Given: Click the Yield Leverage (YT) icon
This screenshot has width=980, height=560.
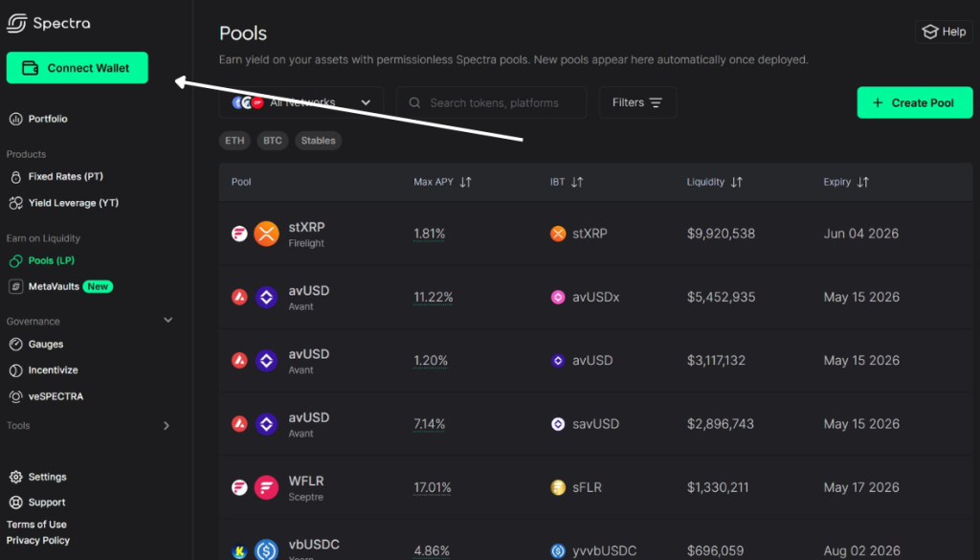Looking at the screenshot, I should pos(15,203).
